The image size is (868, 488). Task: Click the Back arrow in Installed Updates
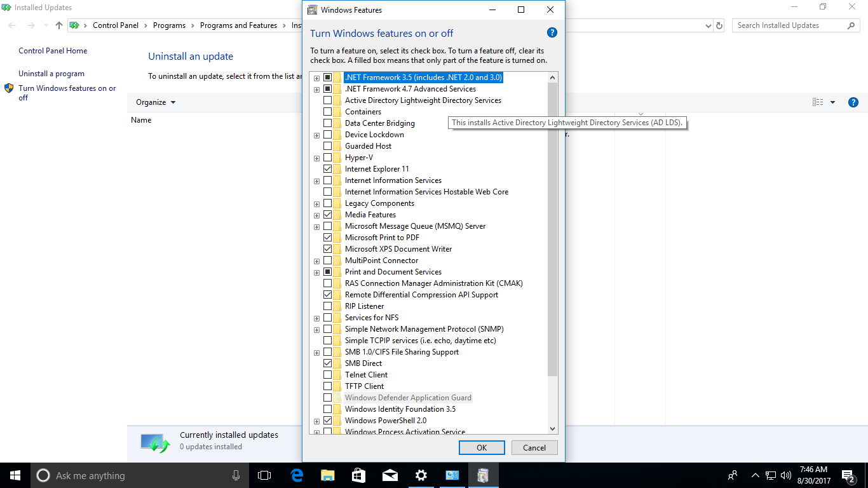coord(13,25)
